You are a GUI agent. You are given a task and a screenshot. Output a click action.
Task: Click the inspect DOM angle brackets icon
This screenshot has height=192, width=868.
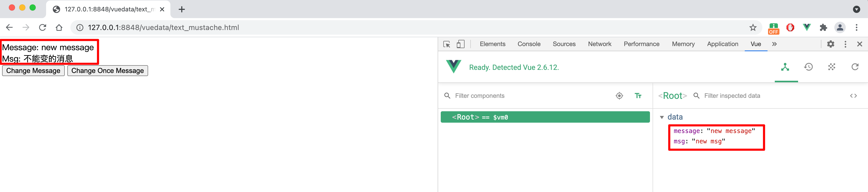click(853, 96)
